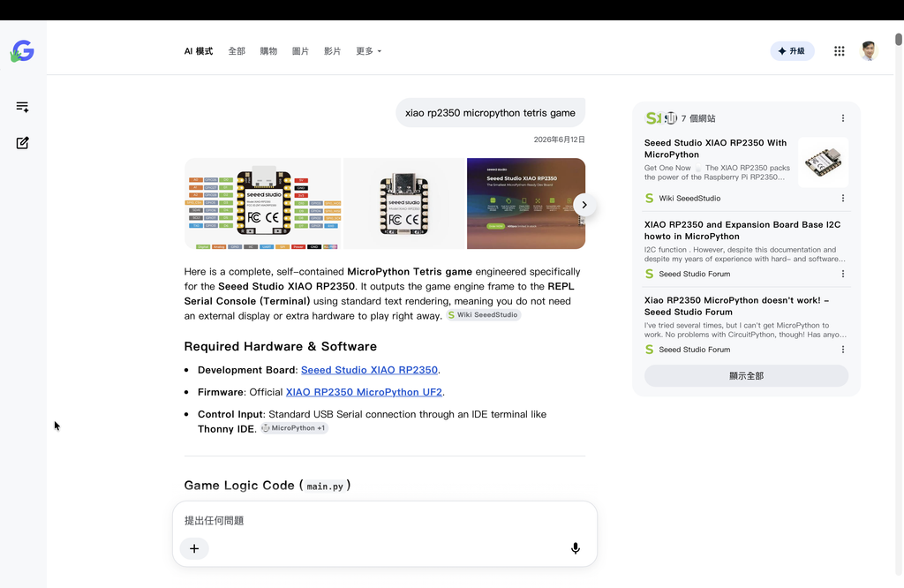The width and height of the screenshot is (904, 588).
Task: Click Seeed Studio Forum under doesn't work result
Action: click(x=694, y=350)
